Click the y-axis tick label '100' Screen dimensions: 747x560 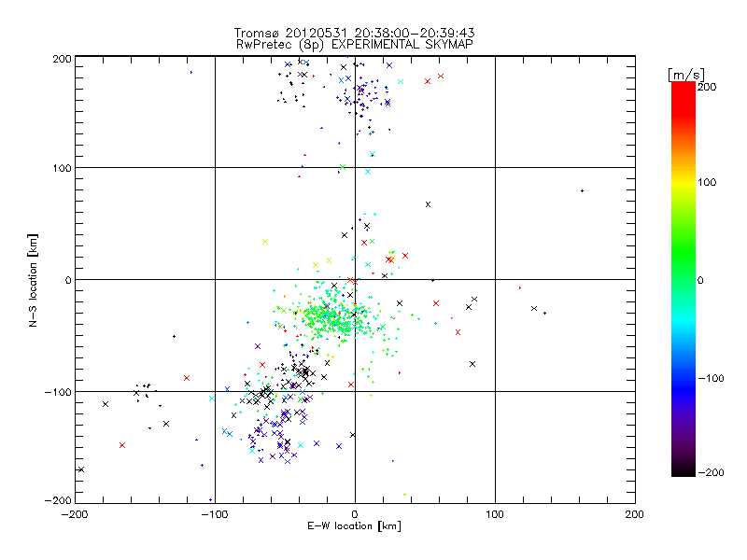62,168
